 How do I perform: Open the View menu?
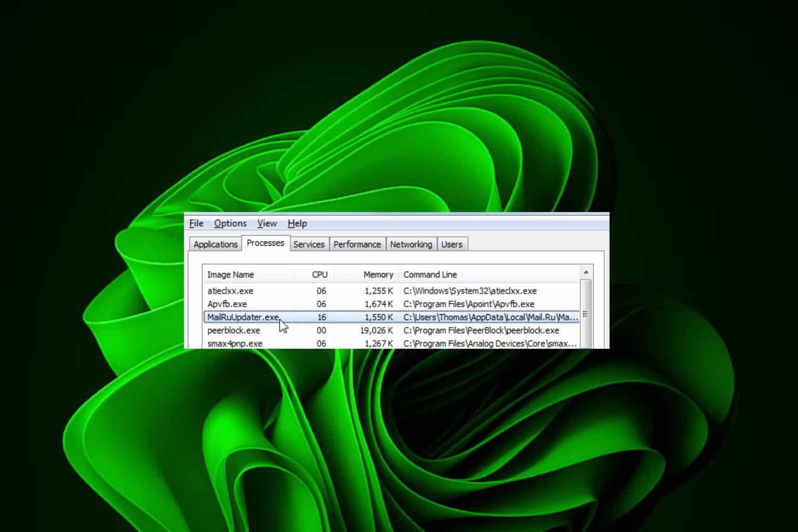pyautogui.click(x=267, y=223)
